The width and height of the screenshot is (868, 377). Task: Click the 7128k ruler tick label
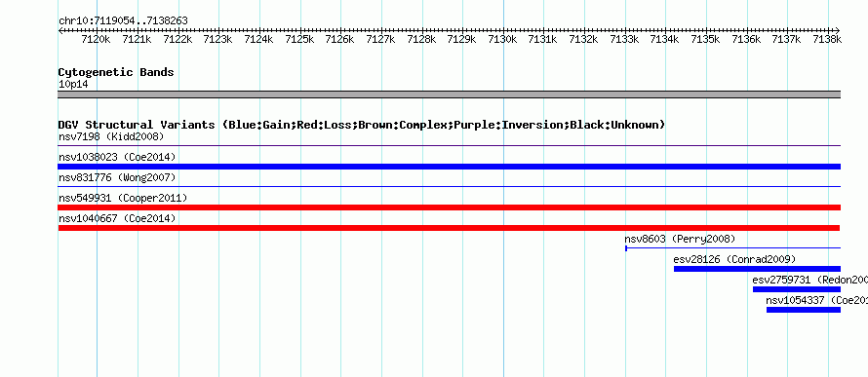(421, 39)
